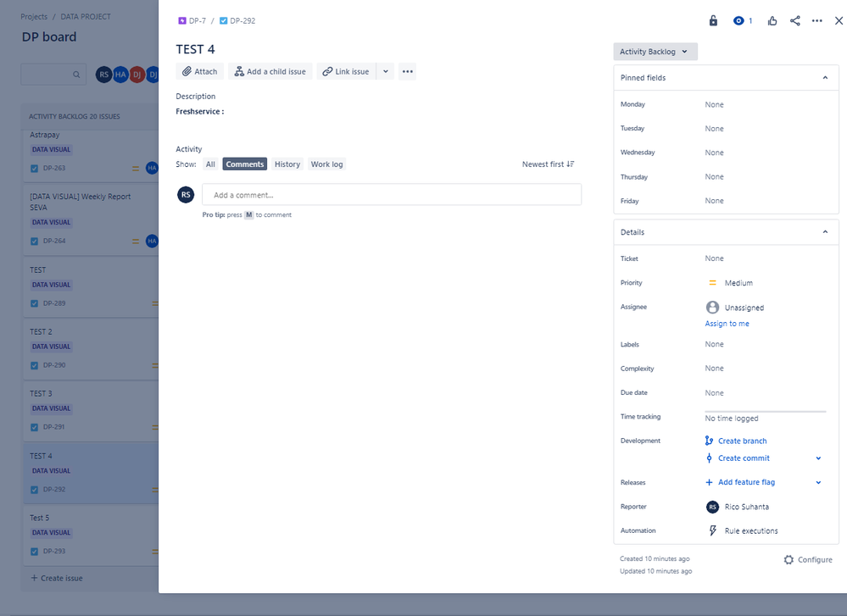Select the Comments activity tab
Viewport: 847px width, 616px height.
pos(245,164)
